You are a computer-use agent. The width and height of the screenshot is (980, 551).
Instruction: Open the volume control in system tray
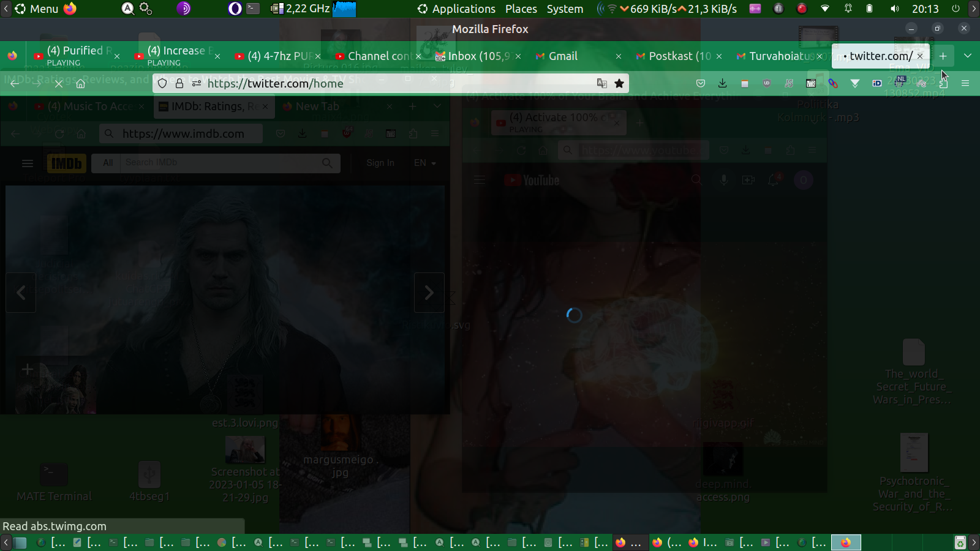(x=895, y=9)
